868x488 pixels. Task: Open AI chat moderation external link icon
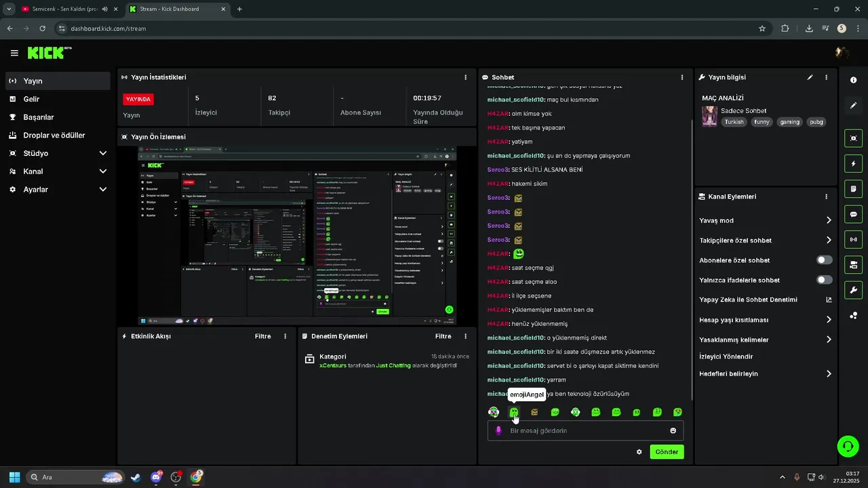(829, 300)
